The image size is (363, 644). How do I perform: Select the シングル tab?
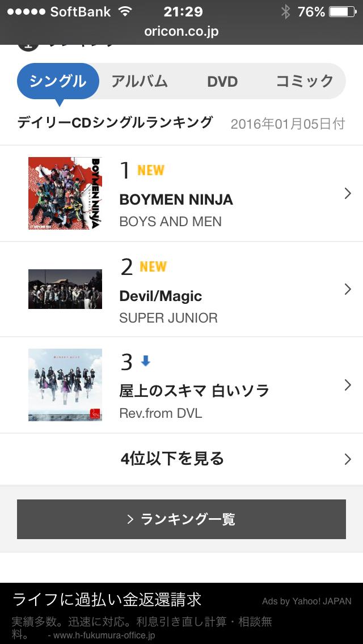click(x=58, y=82)
